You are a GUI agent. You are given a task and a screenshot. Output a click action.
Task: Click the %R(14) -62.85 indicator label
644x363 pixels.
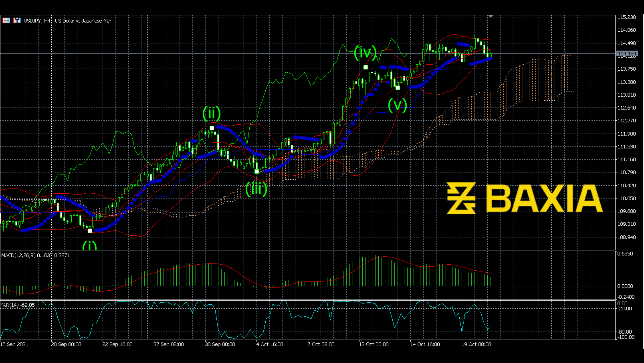[x=18, y=305]
